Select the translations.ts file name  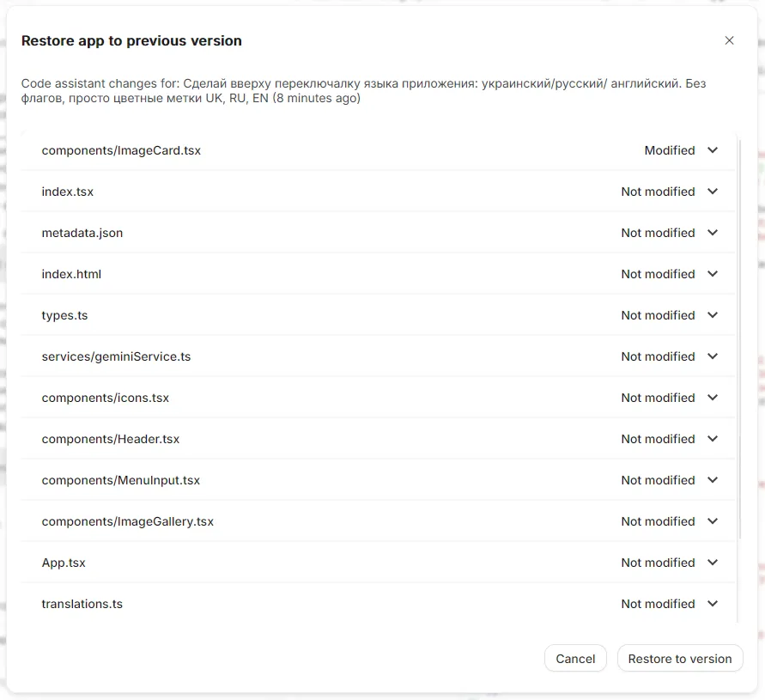[82, 604]
